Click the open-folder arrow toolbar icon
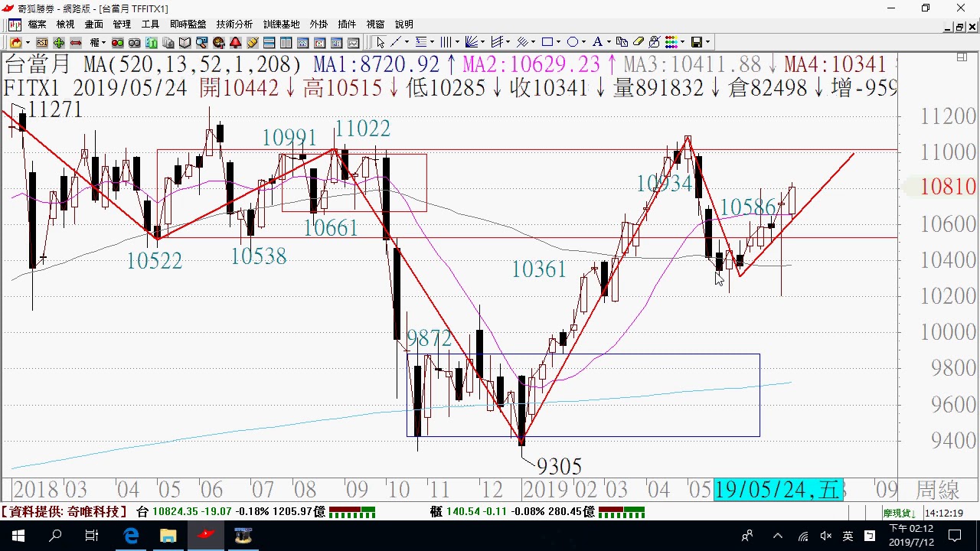 click(x=16, y=42)
